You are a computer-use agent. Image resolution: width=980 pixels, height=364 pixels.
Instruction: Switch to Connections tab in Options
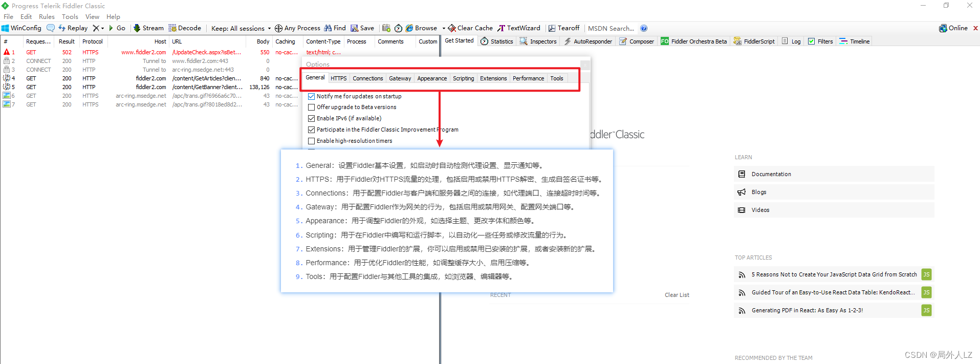click(x=367, y=78)
